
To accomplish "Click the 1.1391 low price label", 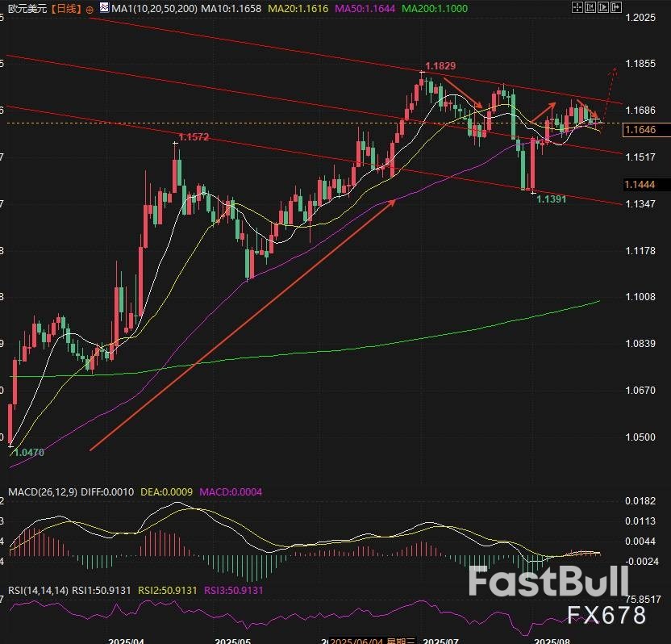I will 552,198.
